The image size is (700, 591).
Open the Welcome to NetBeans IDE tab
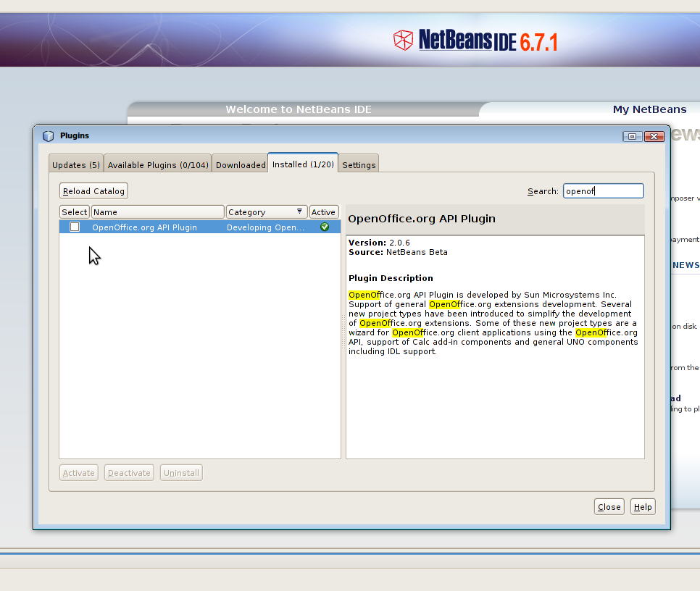point(299,109)
